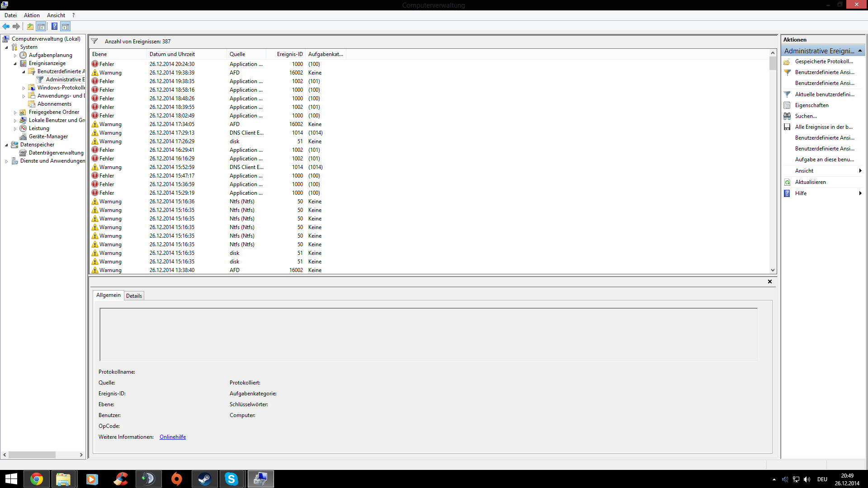This screenshot has width=868, height=488.
Task: Collapse the Ereignisanzeige tree node
Action: pos(15,64)
